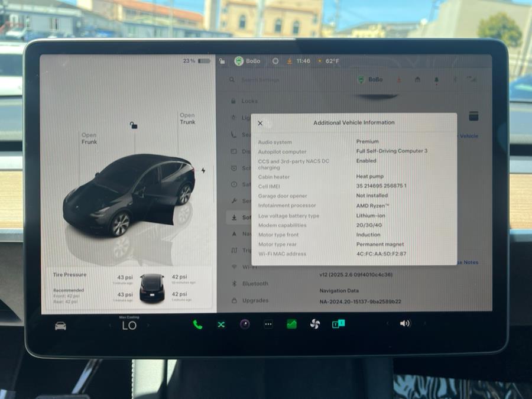Viewport: 532px width, 399px height.
Task: Tap the Cell IMEI value
Action: [381, 186]
